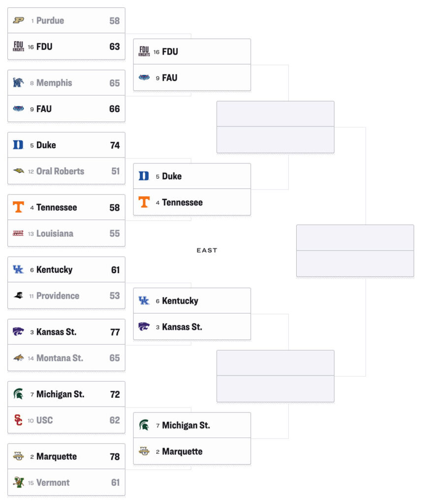The width and height of the screenshot is (429, 504).
Task: Click the USC logo in first round
Action: click(x=18, y=420)
